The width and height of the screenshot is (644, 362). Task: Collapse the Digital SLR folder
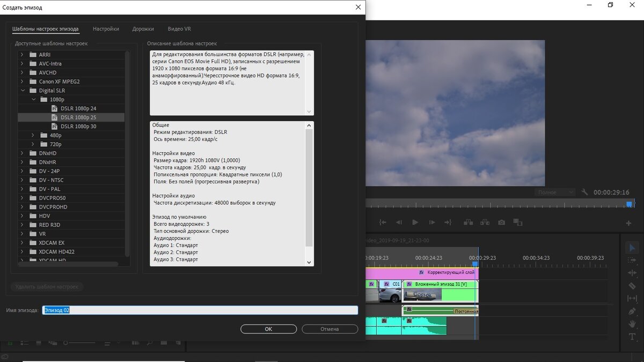point(22,91)
